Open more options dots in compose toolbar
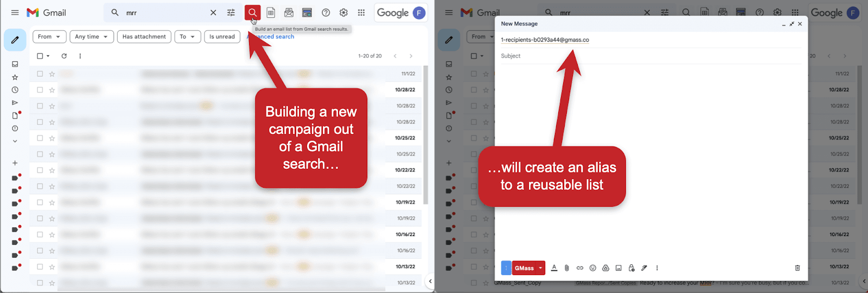The width and height of the screenshot is (868, 293). coord(657,268)
